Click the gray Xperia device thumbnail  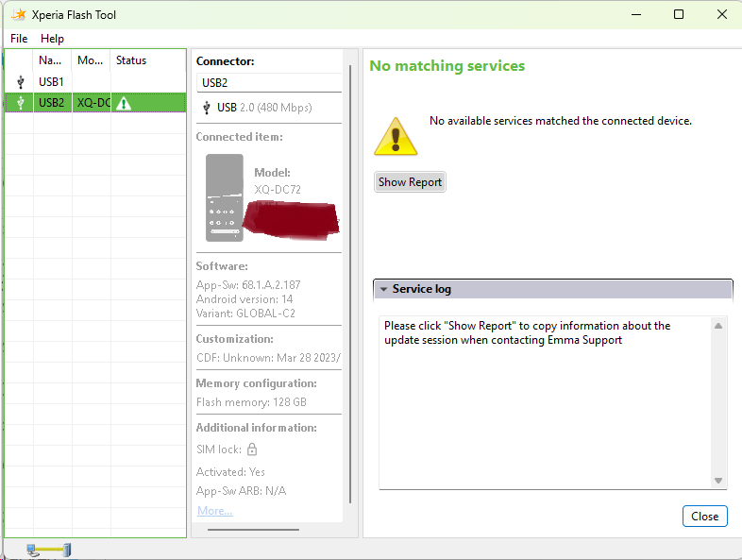click(x=225, y=198)
